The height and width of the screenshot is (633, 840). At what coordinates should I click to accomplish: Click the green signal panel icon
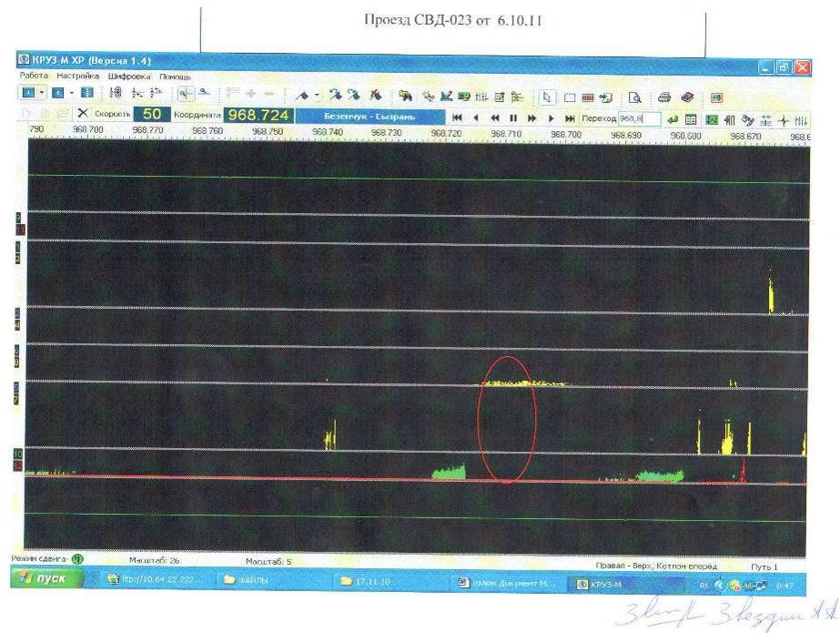(712, 120)
